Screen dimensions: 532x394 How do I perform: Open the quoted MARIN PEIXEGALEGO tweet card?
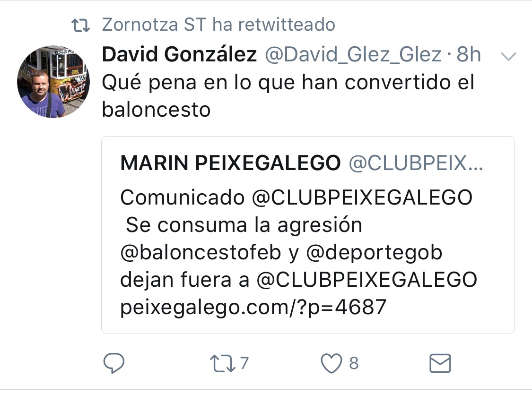(308, 235)
